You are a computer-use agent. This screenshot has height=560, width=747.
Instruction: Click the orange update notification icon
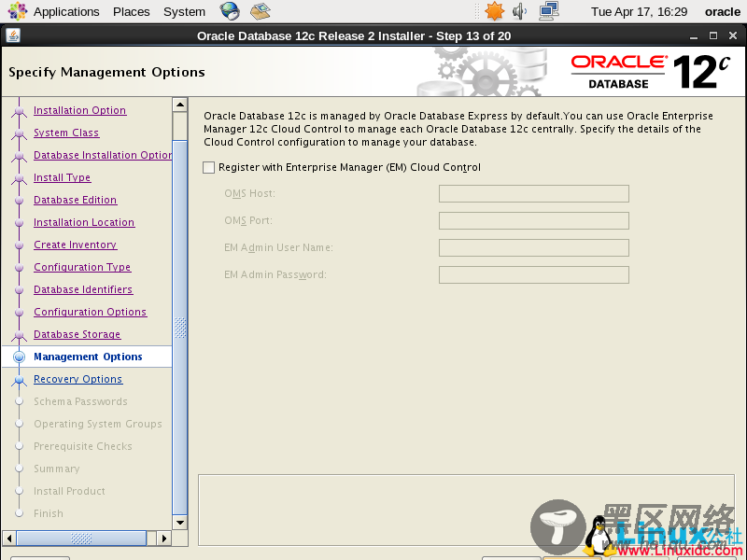tap(494, 11)
